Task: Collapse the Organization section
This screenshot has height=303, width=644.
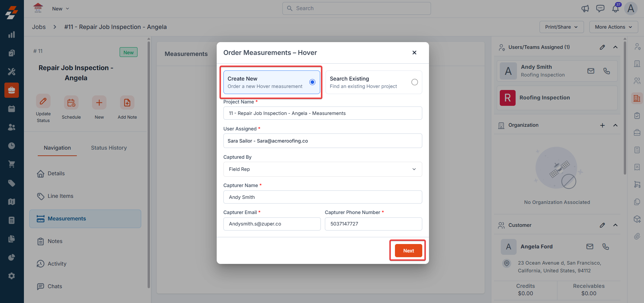Action: click(x=615, y=125)
